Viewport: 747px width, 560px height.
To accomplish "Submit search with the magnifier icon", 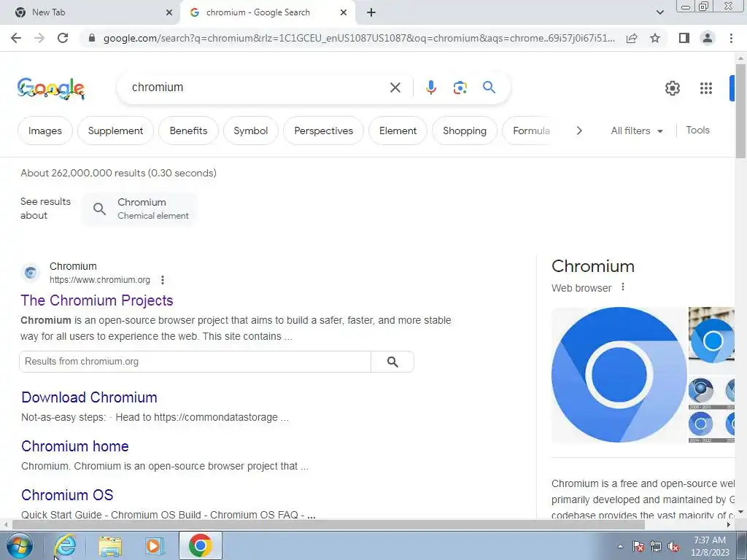I will pyautogui.click(x=489, y=87).
